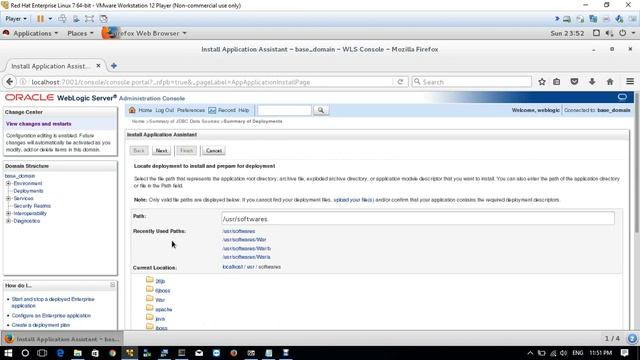Open the GNOME clock 'Sun 23:52'

pyautogui.click(x=567, y=33)
